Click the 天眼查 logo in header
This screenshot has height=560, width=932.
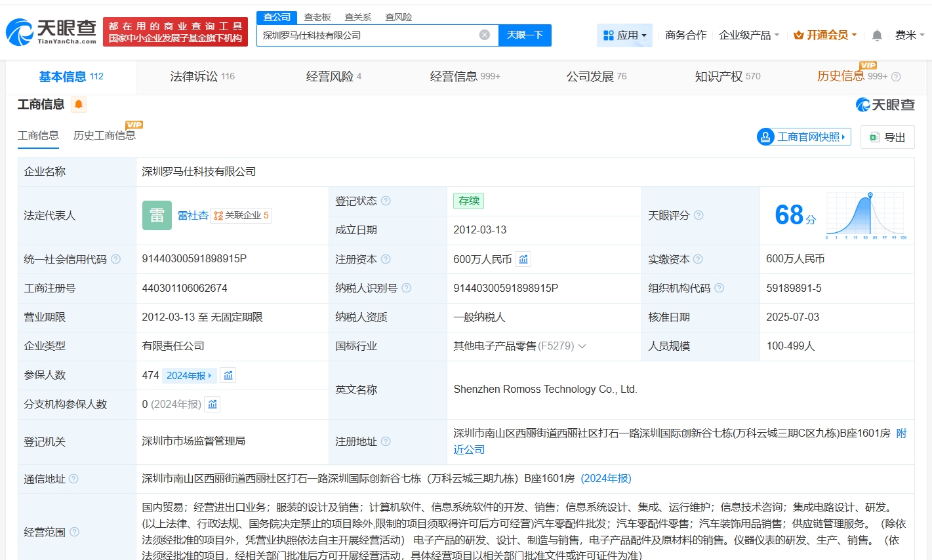pyautogui.click(x=51, y=31)
